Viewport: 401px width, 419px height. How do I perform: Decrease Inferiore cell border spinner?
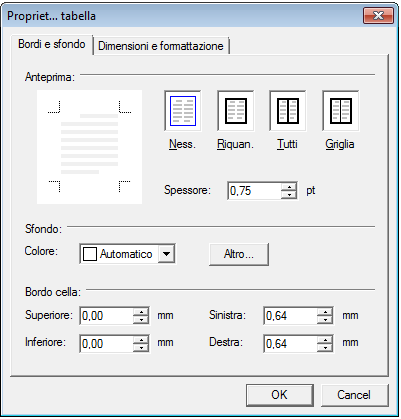coord(141,348)
